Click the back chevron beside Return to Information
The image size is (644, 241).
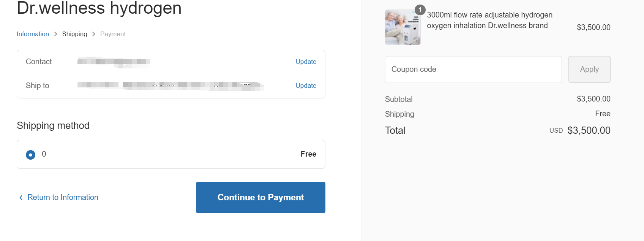click(21, 197)
